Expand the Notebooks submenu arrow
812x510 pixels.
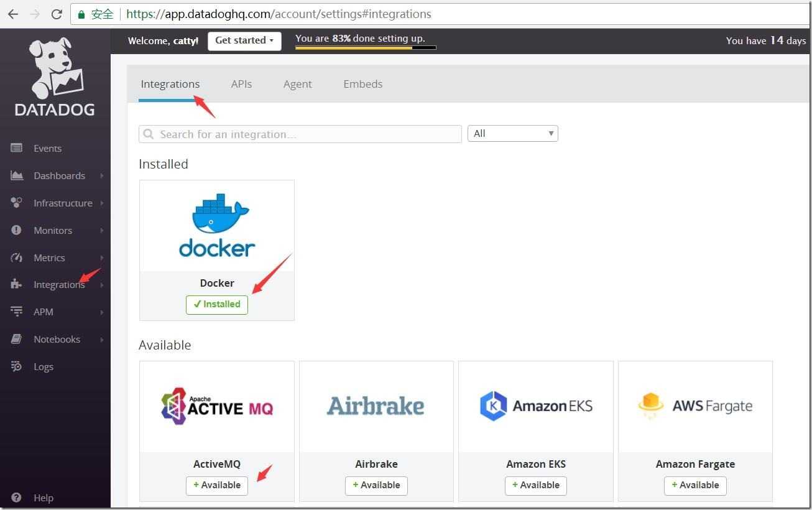click(x=101, y=339)
